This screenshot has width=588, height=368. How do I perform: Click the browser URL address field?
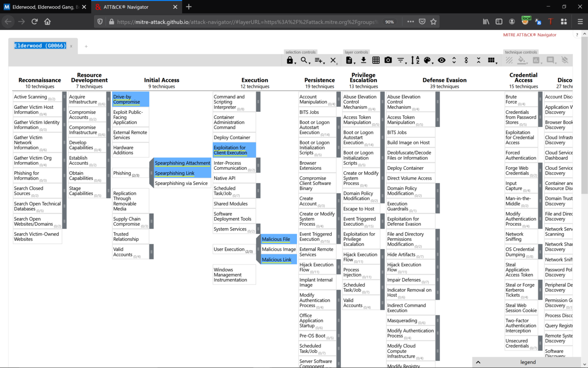247,22
